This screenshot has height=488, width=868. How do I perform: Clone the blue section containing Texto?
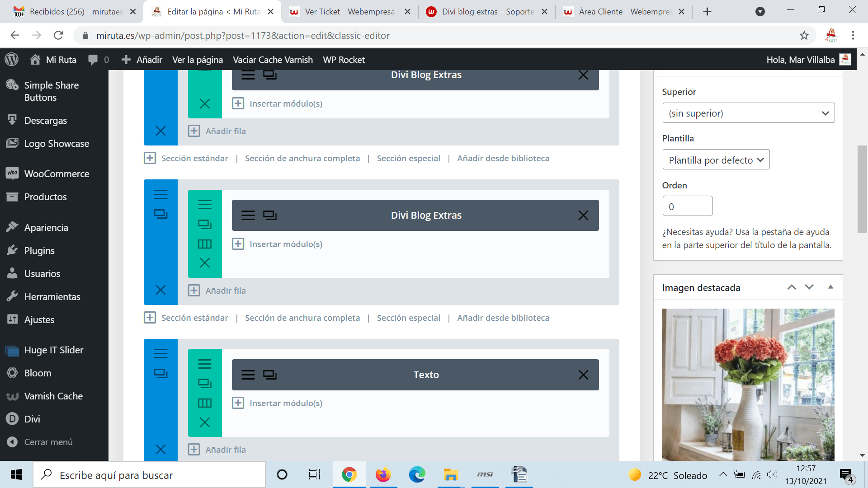click(160, 374)
